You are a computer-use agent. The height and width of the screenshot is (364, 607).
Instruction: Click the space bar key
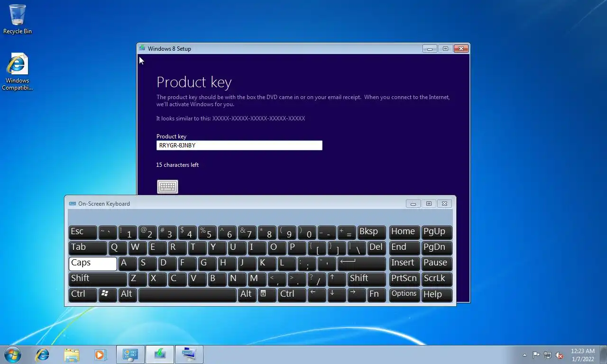pos(187,295)
